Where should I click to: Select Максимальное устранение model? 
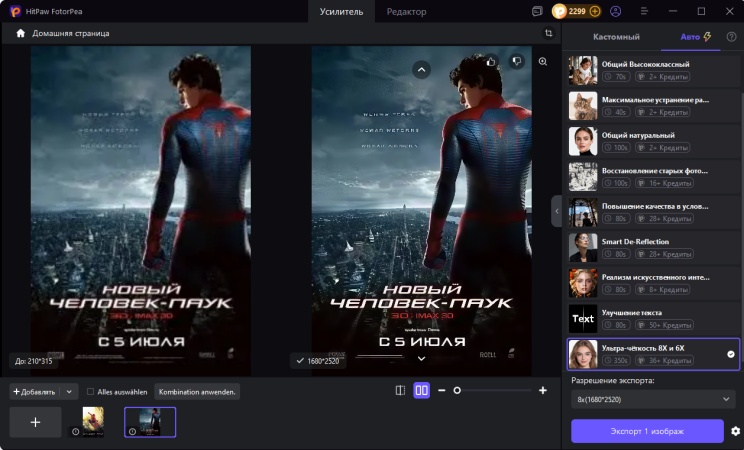(653, 105)
